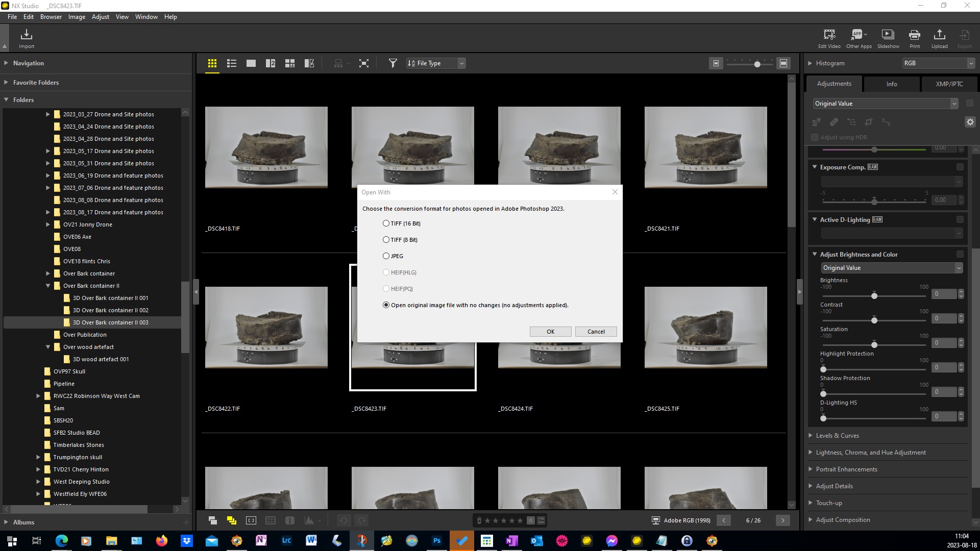Select the _DSC8422.TIF thumbnail

click(266, 328)
